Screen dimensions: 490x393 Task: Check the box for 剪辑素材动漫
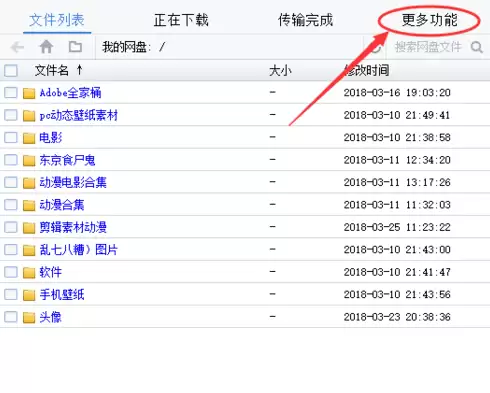(11, 227)
